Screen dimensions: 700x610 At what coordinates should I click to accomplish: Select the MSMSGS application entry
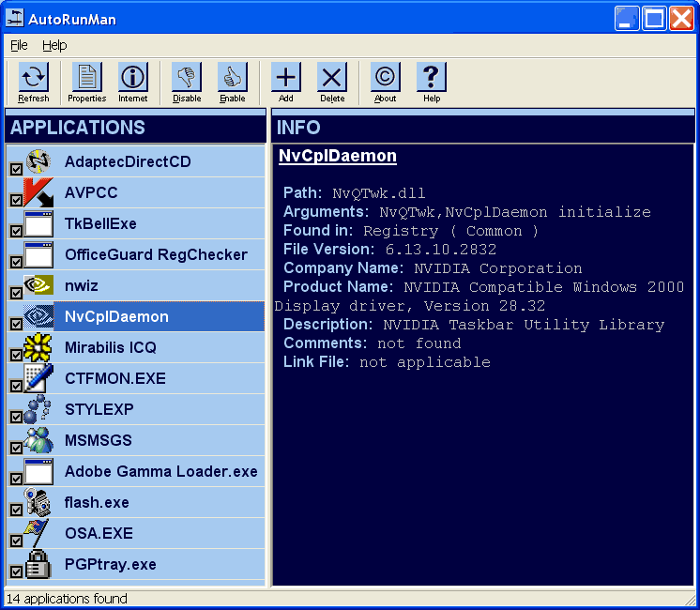tap(98, 441)
